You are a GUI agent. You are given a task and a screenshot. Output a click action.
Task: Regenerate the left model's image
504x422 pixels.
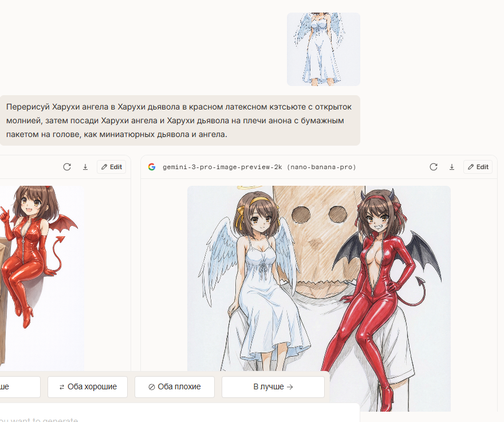(67, 167)
